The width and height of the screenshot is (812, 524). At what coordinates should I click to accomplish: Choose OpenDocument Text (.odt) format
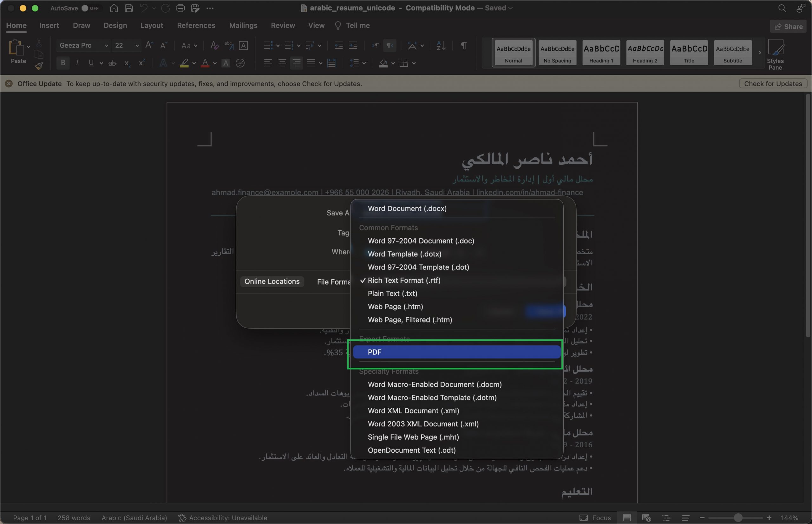pos(456,450)
